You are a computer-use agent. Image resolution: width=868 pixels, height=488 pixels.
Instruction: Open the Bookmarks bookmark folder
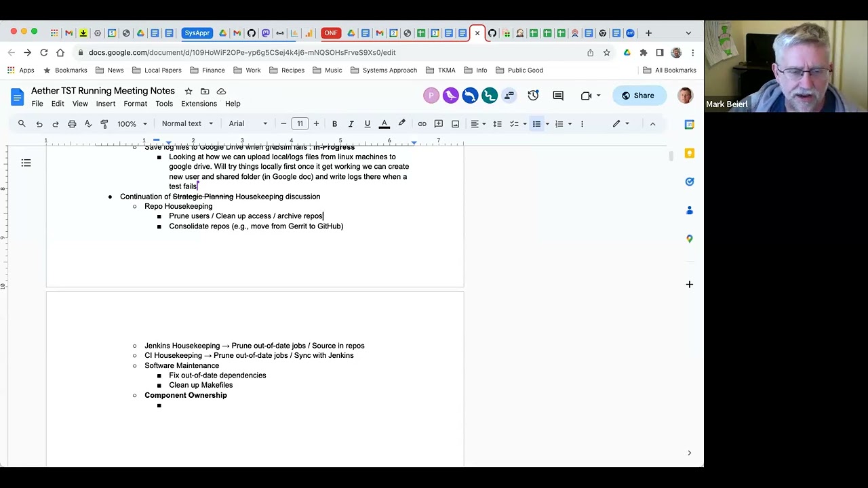[65, 70]
